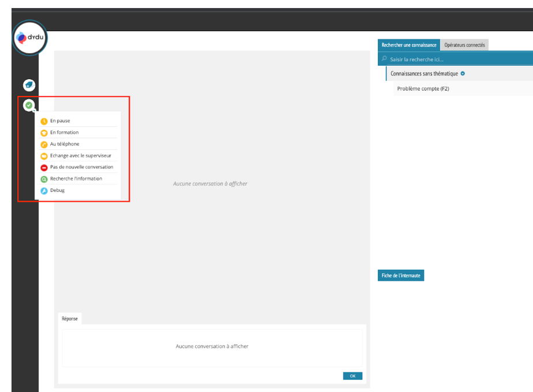Click the dydu logo

(29, 37)
